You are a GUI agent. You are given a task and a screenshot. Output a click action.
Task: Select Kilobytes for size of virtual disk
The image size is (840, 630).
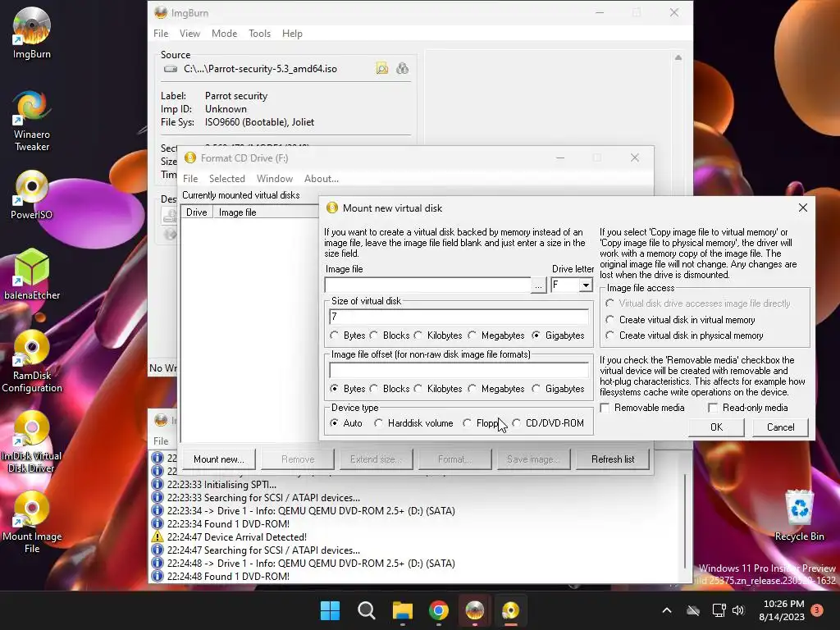(x=438, y=336)
